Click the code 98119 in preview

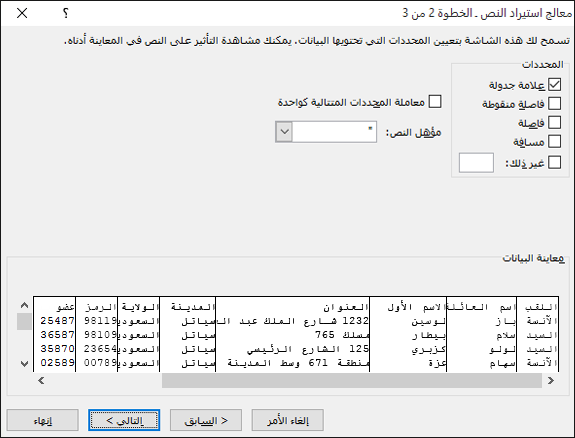(100, 321)
